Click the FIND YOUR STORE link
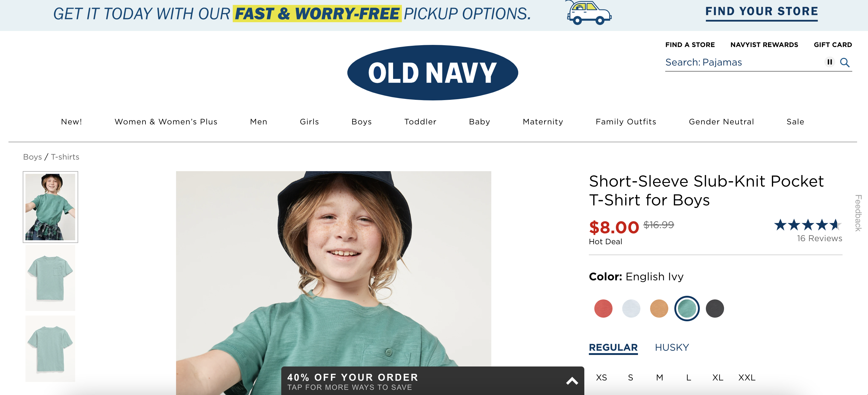The height and width of the screenshot is (395, 868). pos(762,12)
